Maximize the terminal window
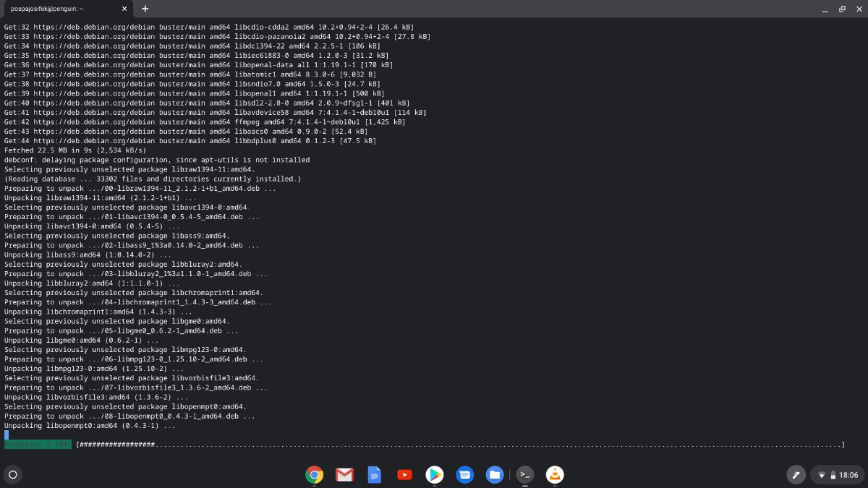Image resolution: width=868 pixels, height=488 pixels. pyautogui.click(x=842, y=9)
